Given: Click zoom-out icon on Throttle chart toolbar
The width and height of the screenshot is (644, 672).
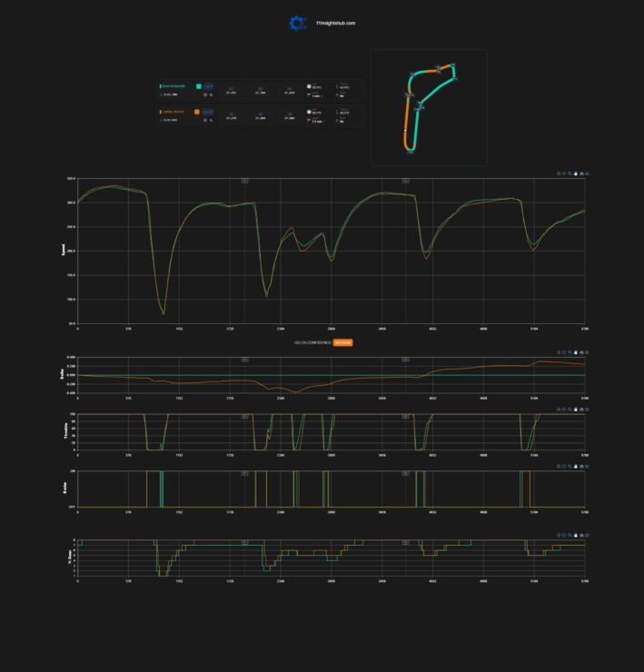Looking at the screenshot, I should [564, 410].
